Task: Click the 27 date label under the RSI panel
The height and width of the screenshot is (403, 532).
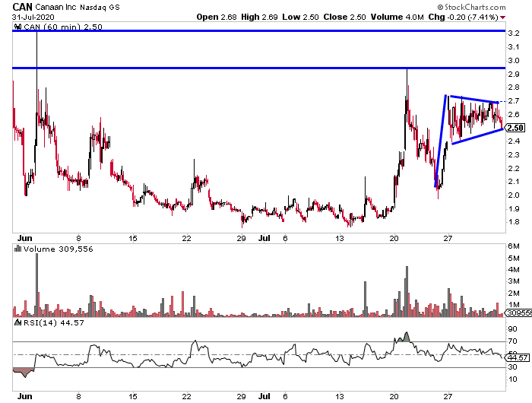Action: [x=448, y=397]
